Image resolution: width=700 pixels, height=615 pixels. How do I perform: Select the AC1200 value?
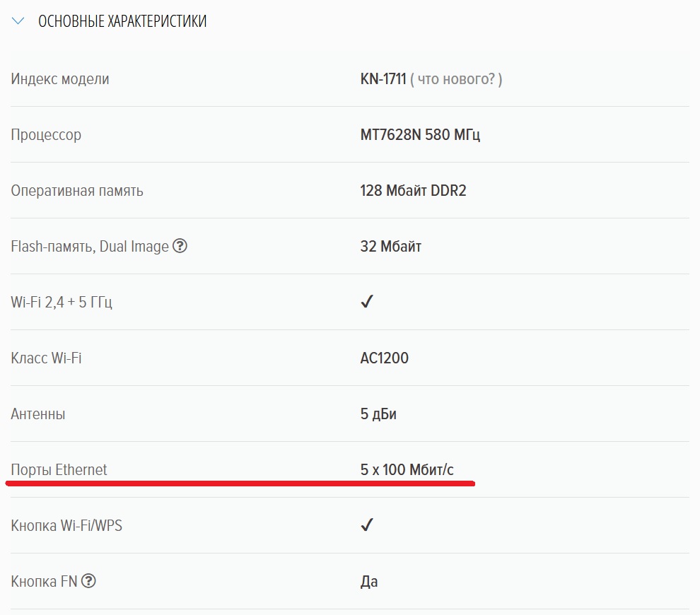384,358
